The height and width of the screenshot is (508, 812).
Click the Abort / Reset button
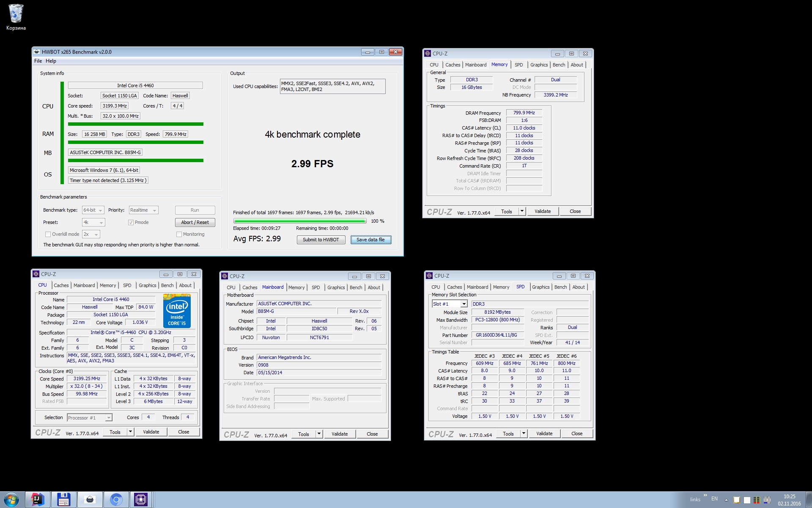195,222
